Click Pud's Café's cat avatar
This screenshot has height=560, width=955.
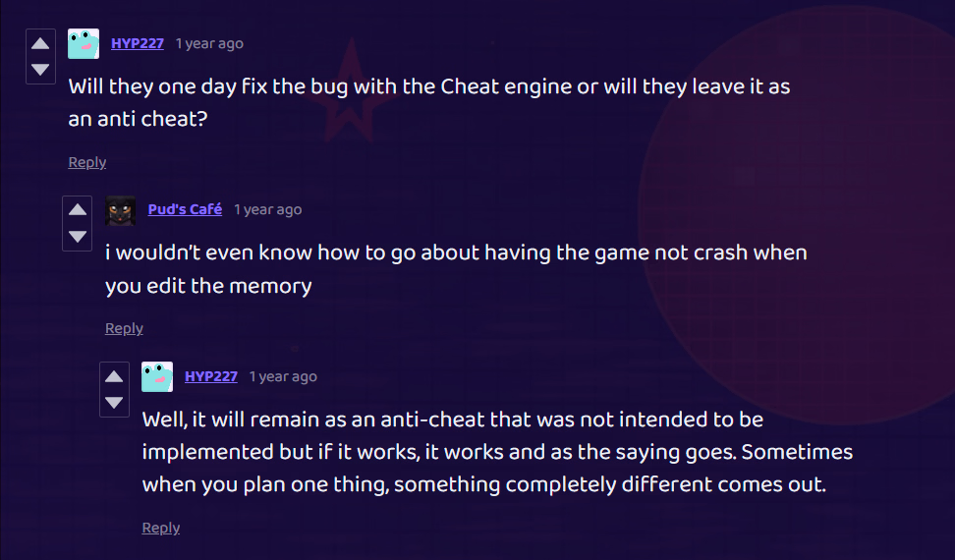(121, 210)
